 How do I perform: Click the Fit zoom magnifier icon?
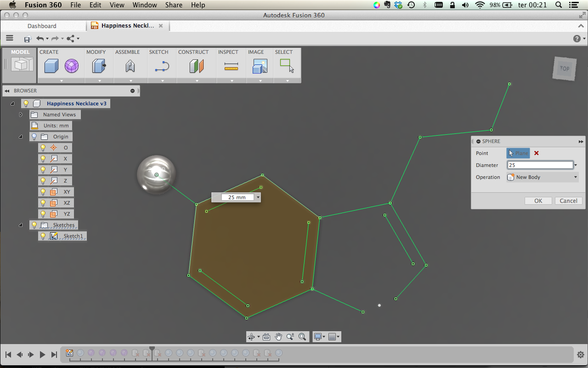[x=302, y=337]
